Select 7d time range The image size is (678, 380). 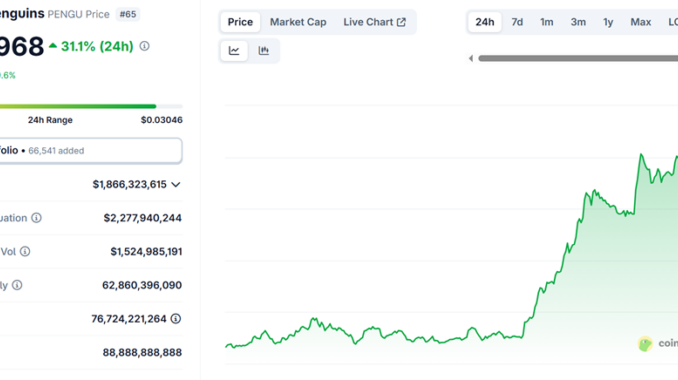(x=517, y=22)
